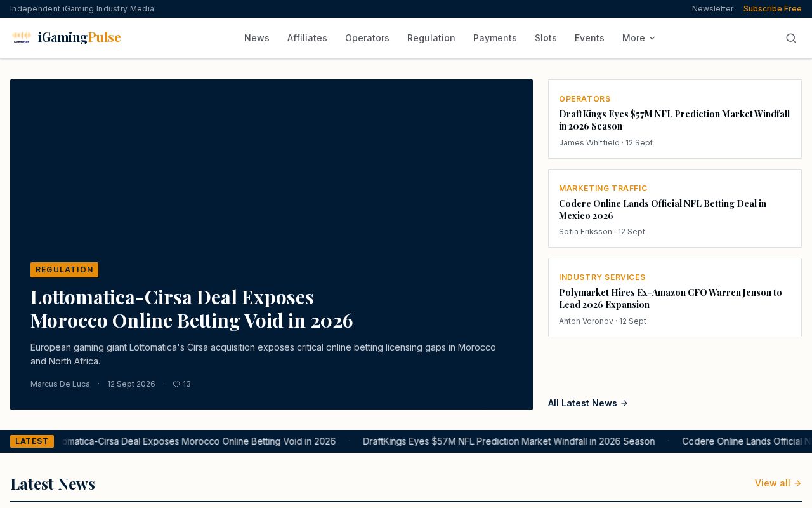Click the Latest News section heading

click(53, 484)
